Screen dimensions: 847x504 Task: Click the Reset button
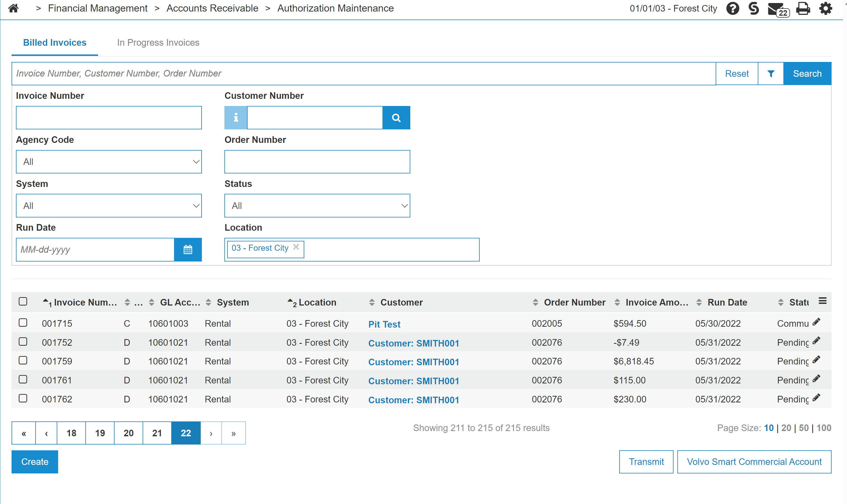pos(737,73)
